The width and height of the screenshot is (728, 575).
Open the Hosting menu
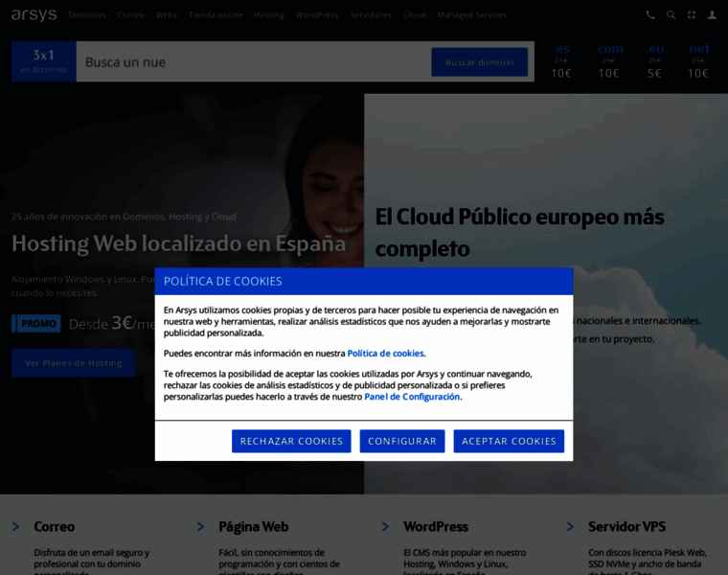click(269, 15)
